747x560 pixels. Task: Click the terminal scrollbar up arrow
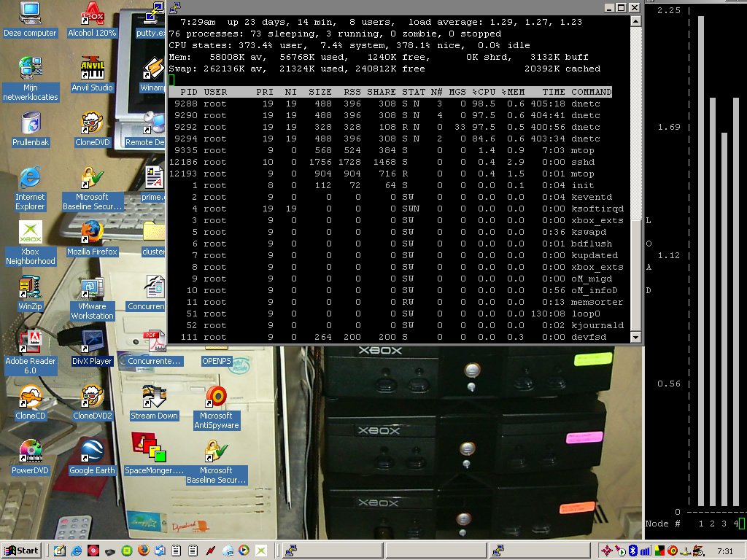pos(634,20)
